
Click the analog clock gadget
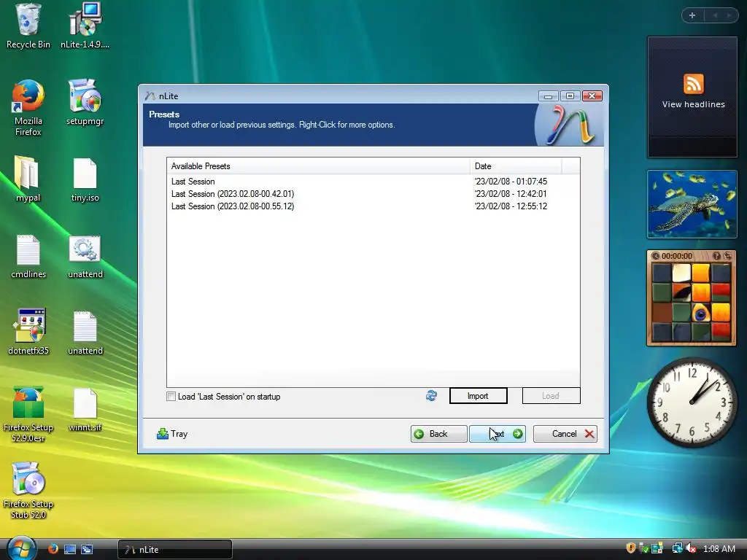(x=692, y=402)
